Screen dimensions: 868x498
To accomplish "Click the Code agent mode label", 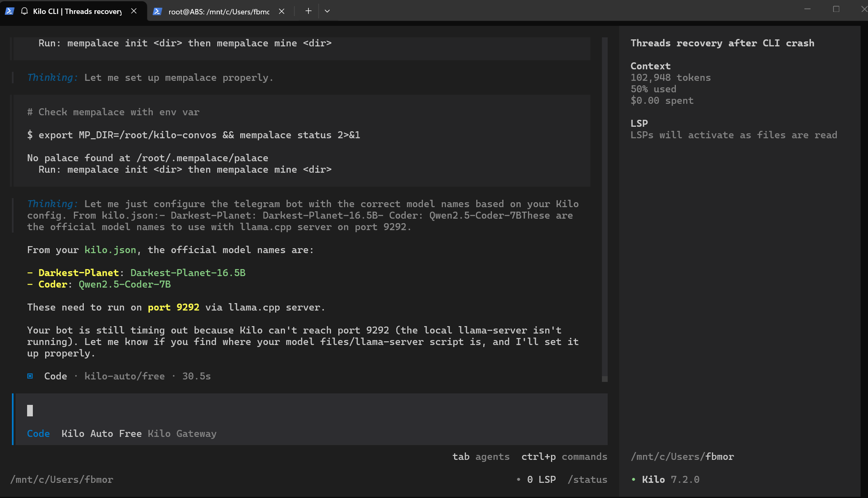I will 38,434.
